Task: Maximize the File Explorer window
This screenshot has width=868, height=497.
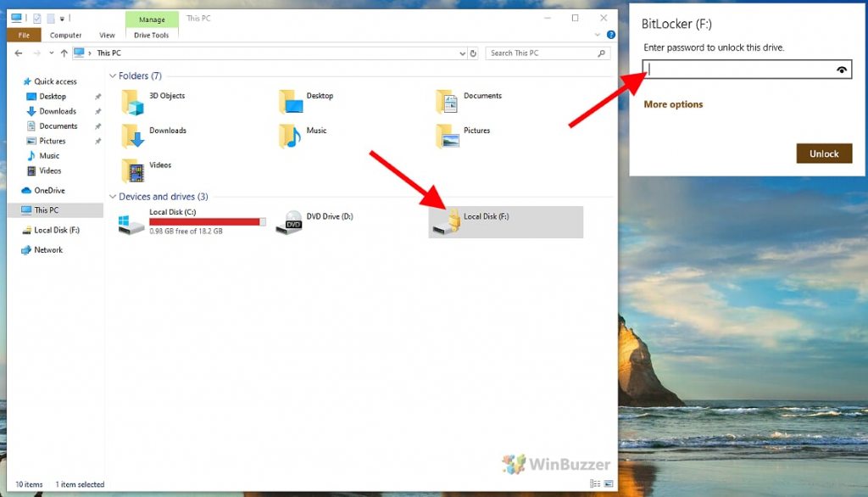Action: click(576, 19)
